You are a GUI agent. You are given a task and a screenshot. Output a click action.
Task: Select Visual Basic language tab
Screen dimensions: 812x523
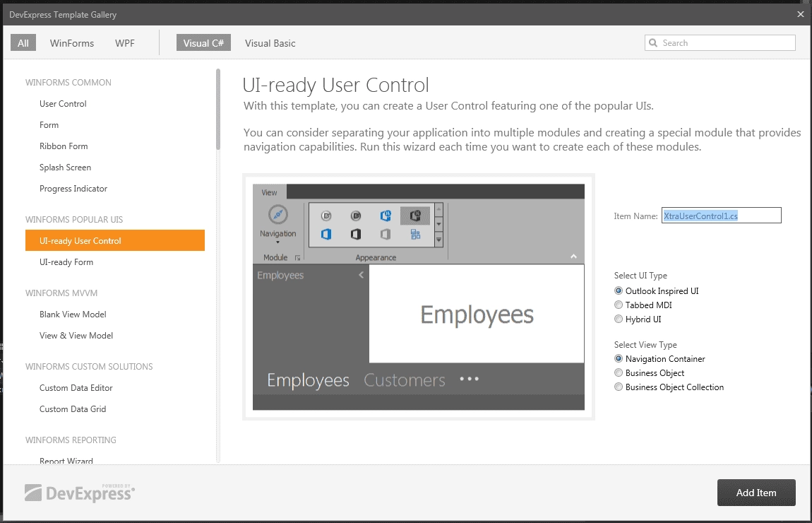[x=270, y=43]
